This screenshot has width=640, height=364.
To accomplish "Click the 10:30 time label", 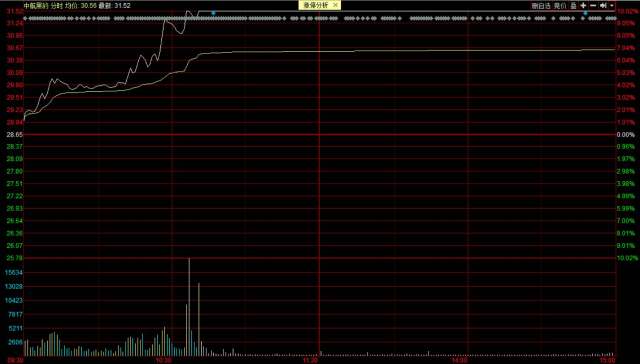I will point(164,361).
